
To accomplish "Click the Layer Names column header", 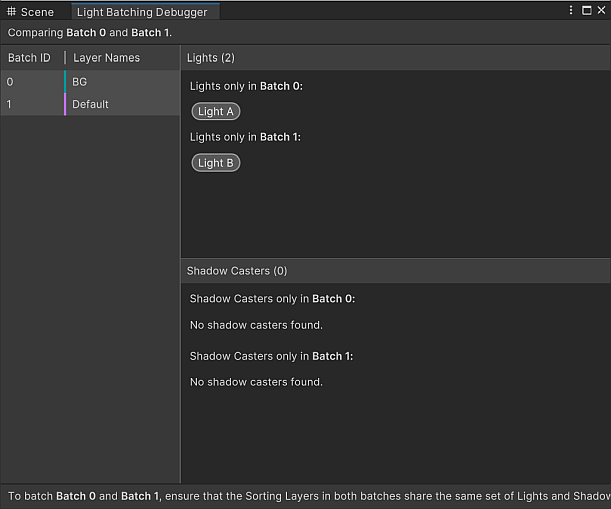I will 106,58.
